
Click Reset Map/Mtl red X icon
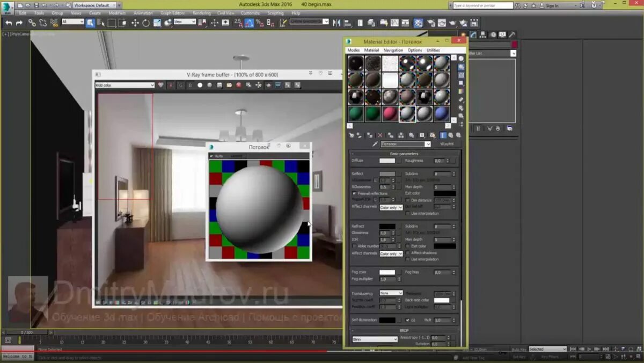[380, 135]
